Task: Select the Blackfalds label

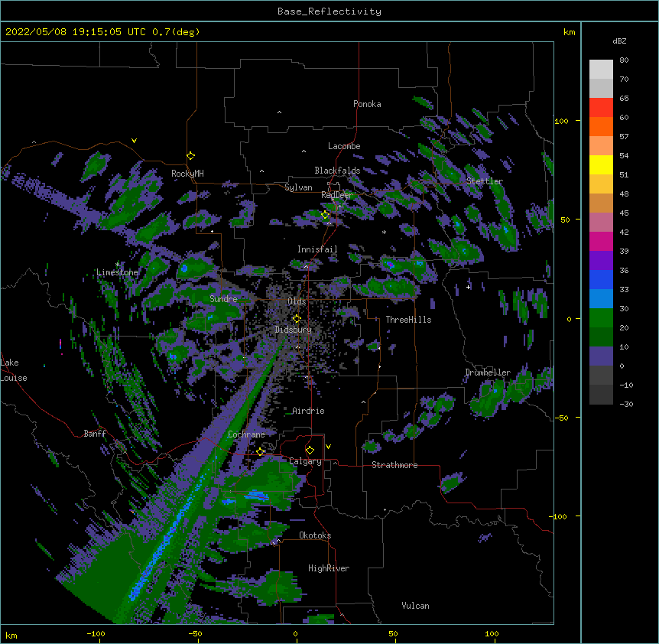Action: coord(337,171)
